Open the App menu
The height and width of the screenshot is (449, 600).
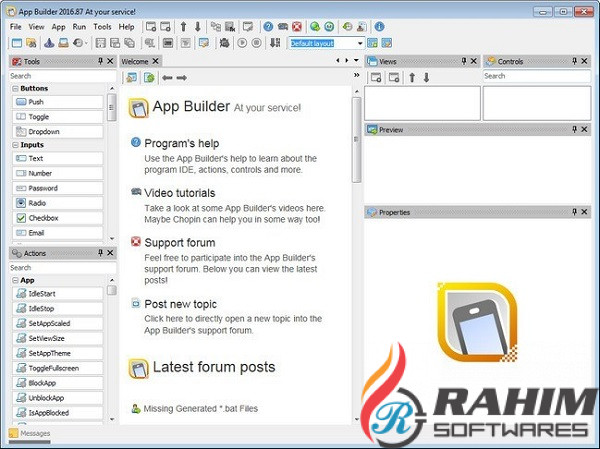click(59, 27)
